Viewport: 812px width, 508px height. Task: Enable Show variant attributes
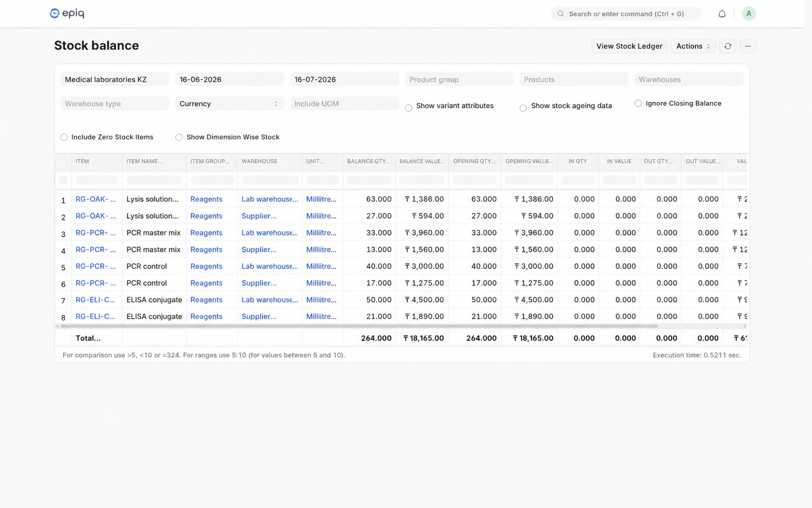coord(409,108)
